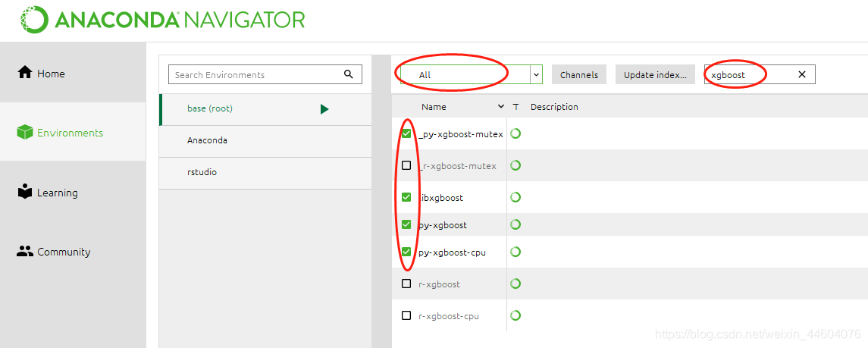Click the py-xgboost package name
The height and width of the screenshot is (348, 868).
(442, 225)
